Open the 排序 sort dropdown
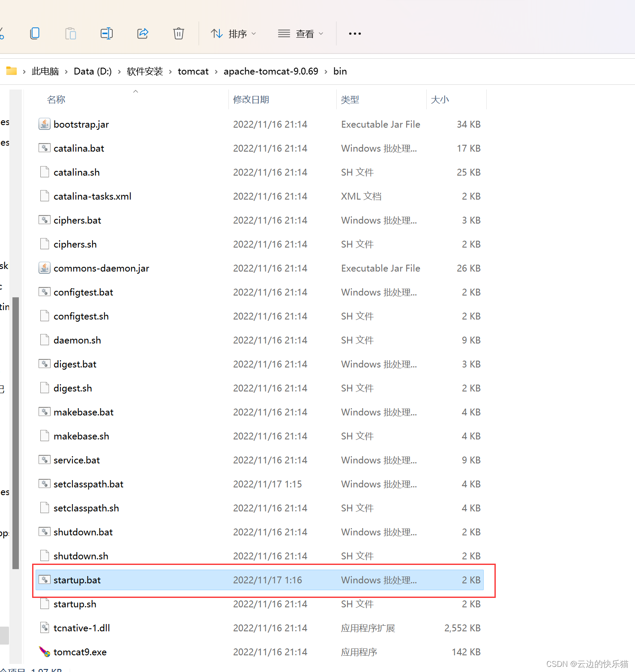This screenshot has height=672, width=635. (x=234, y=34)
